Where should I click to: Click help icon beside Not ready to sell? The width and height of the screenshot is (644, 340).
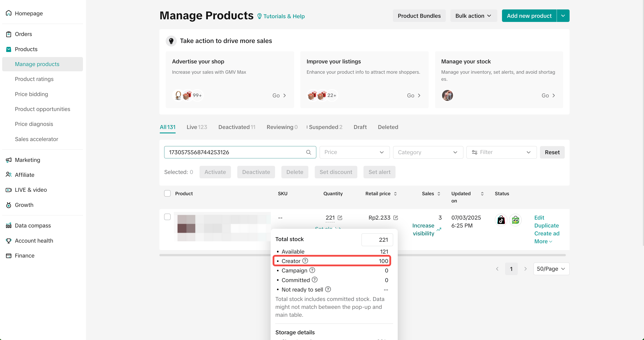[328, 289]
